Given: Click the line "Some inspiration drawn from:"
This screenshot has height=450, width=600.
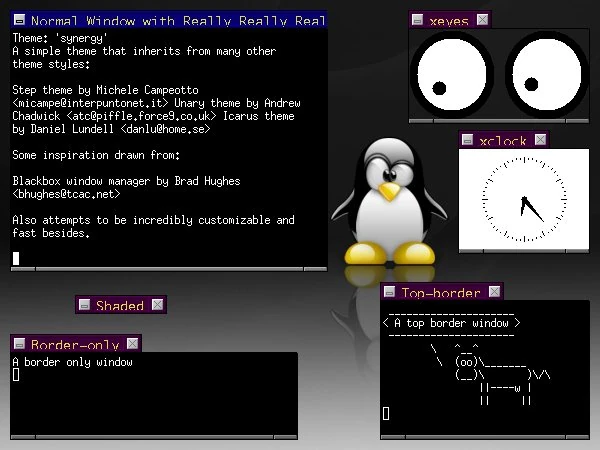Looking at the screenshot, I should (96, 155).
